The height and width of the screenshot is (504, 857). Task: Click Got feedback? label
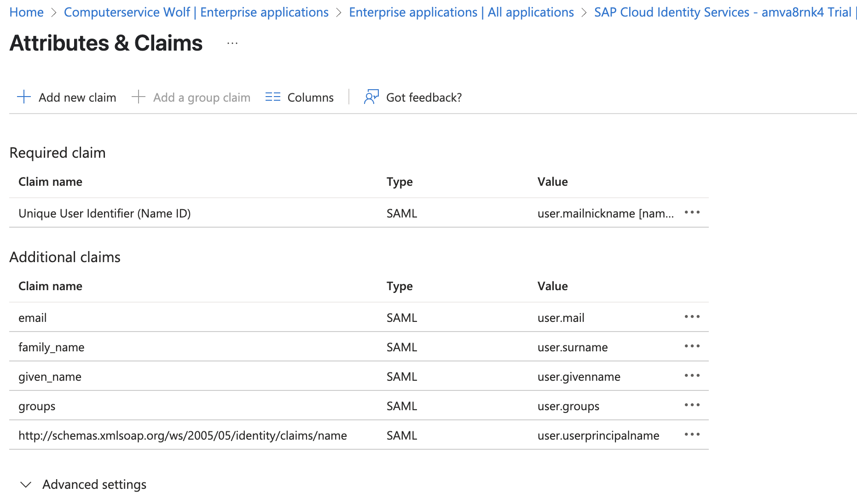424,97
